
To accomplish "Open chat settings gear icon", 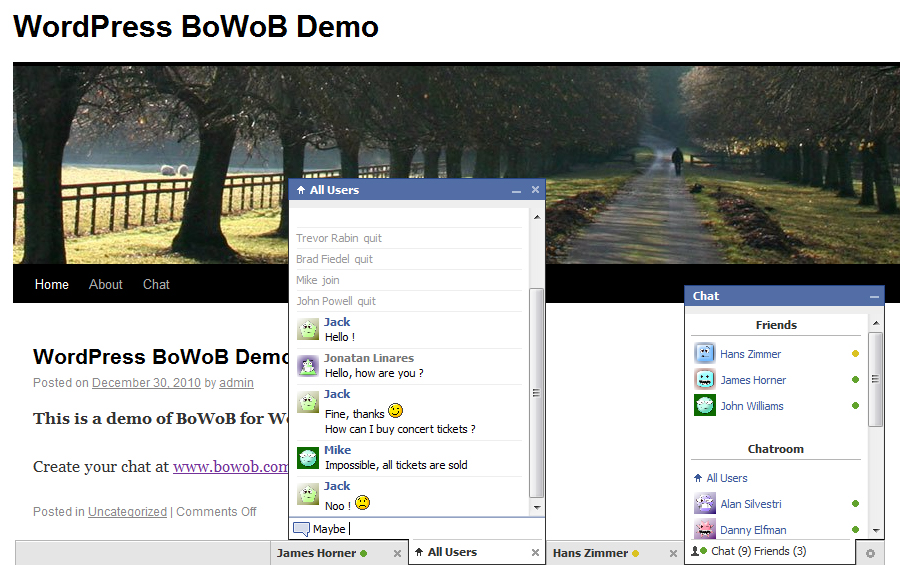I will point(870,554).
